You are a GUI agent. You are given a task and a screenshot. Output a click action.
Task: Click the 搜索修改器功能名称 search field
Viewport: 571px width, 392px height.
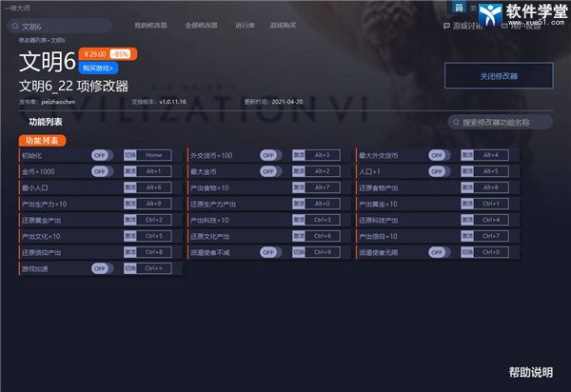click(x=501, y=123)
